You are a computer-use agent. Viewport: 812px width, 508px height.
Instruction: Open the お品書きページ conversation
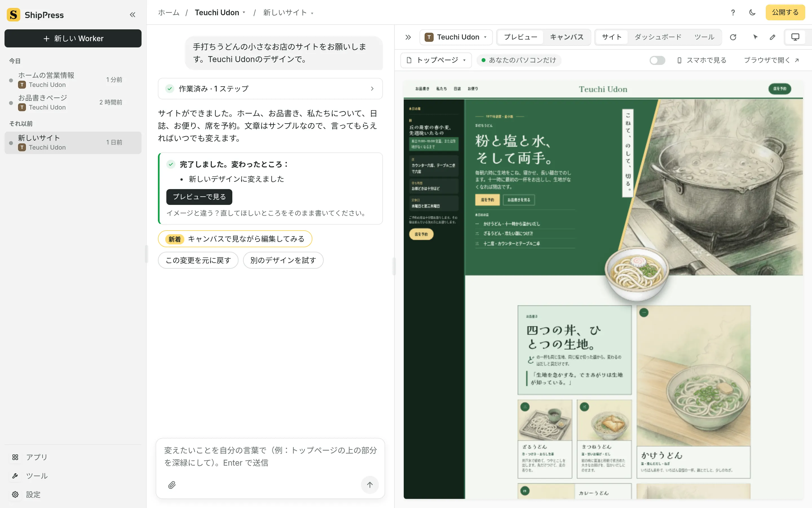(73, 102)
